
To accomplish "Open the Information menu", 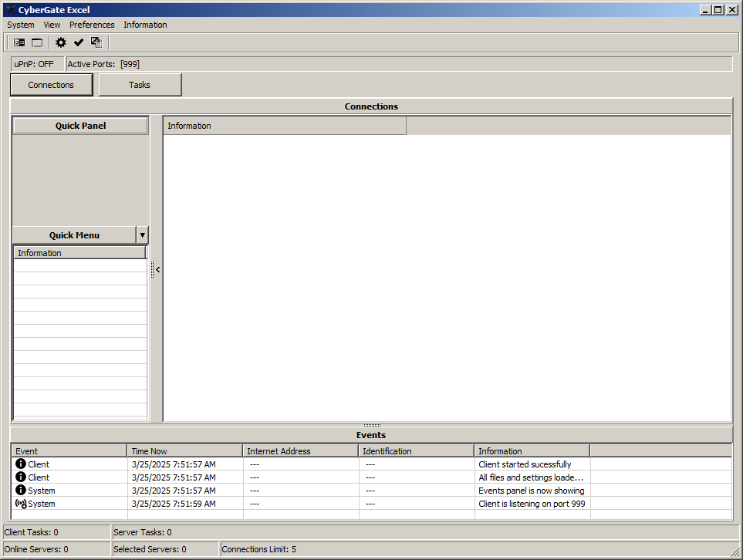I will [x=145, y=25].
